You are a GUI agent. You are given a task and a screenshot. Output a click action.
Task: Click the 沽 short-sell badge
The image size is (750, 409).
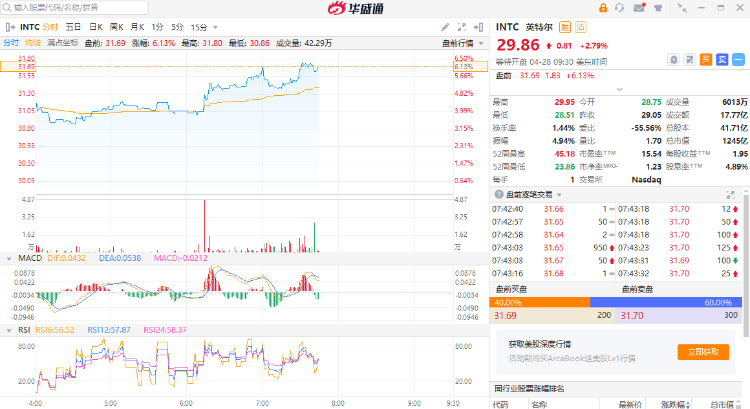[x=581, y=27]
